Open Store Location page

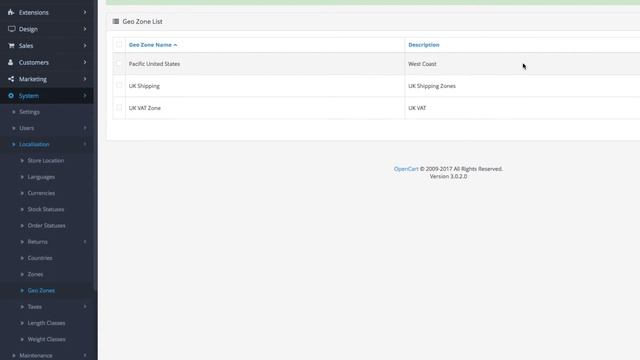[47, 161]
